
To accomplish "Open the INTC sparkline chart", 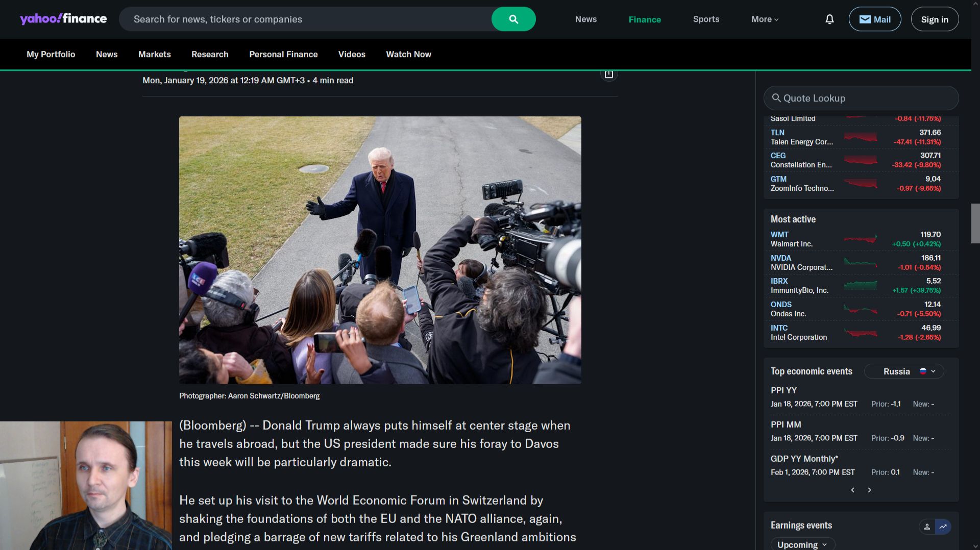I will point(861,333).
